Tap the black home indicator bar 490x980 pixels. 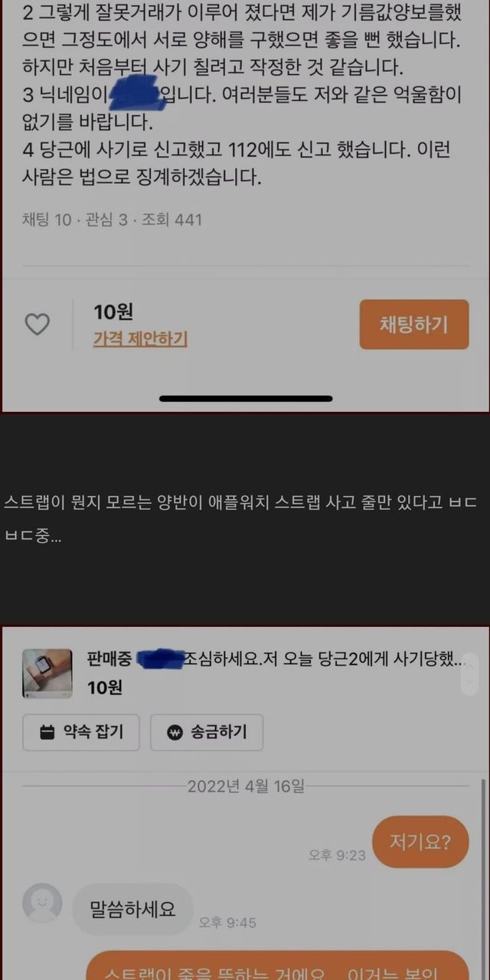pyautogui.click(x=246, y=399)
